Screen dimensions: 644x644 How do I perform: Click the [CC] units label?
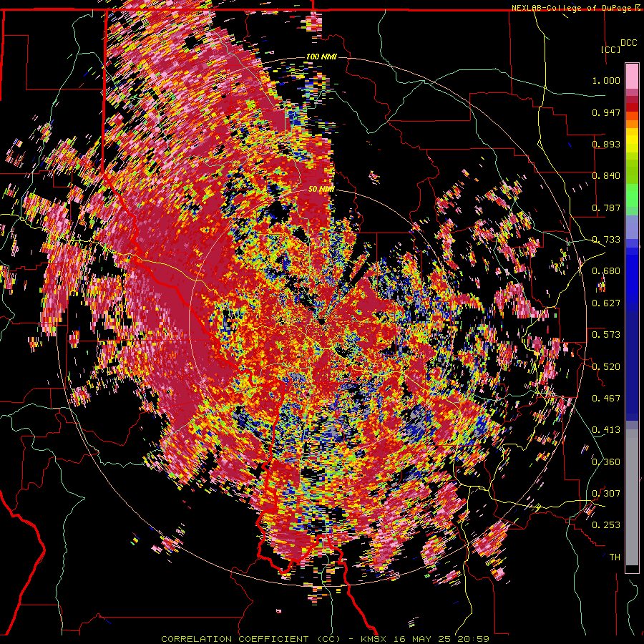click(611, 49)
